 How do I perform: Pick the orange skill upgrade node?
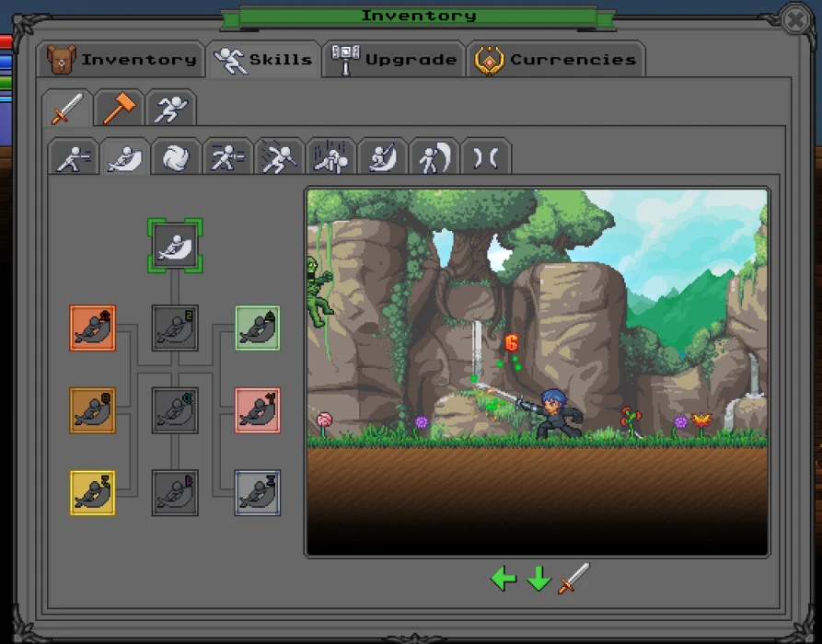(x=92, y=328)
